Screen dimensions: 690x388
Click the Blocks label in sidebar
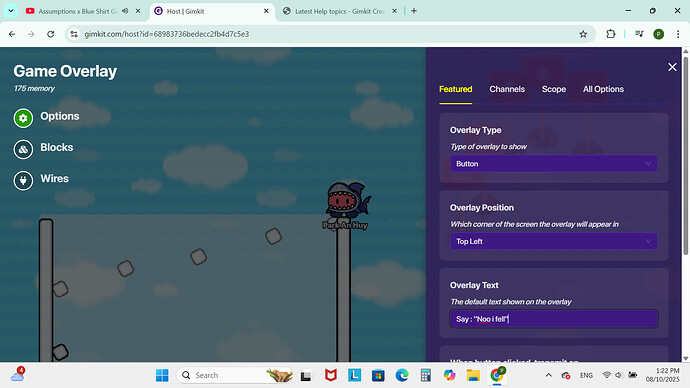coord(57,147)
